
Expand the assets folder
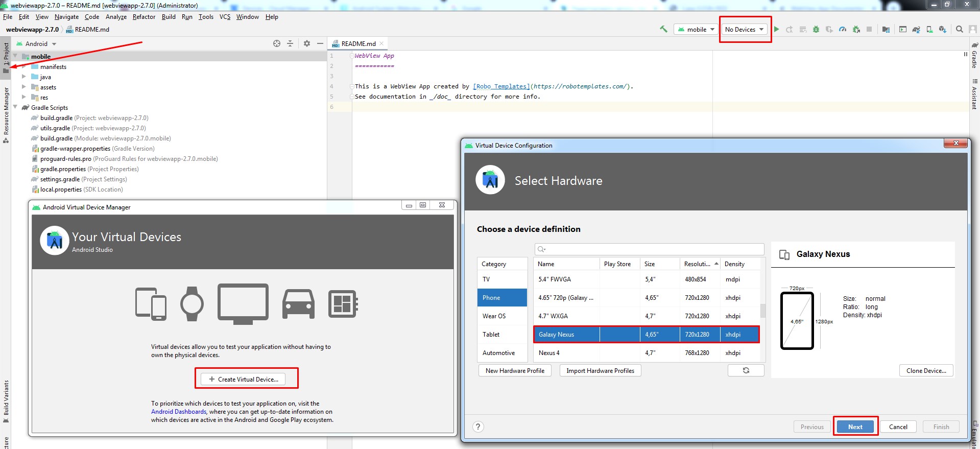(23, 87)
